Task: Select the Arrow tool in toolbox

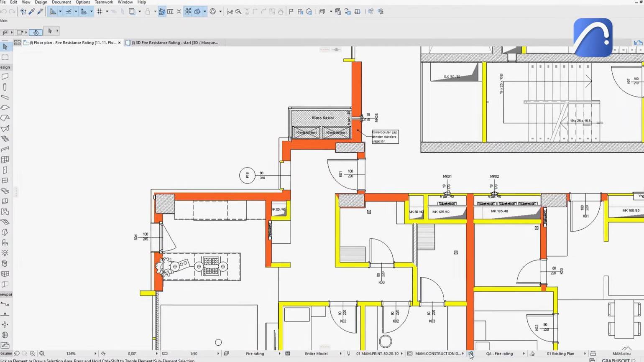Action: point(5,47)
